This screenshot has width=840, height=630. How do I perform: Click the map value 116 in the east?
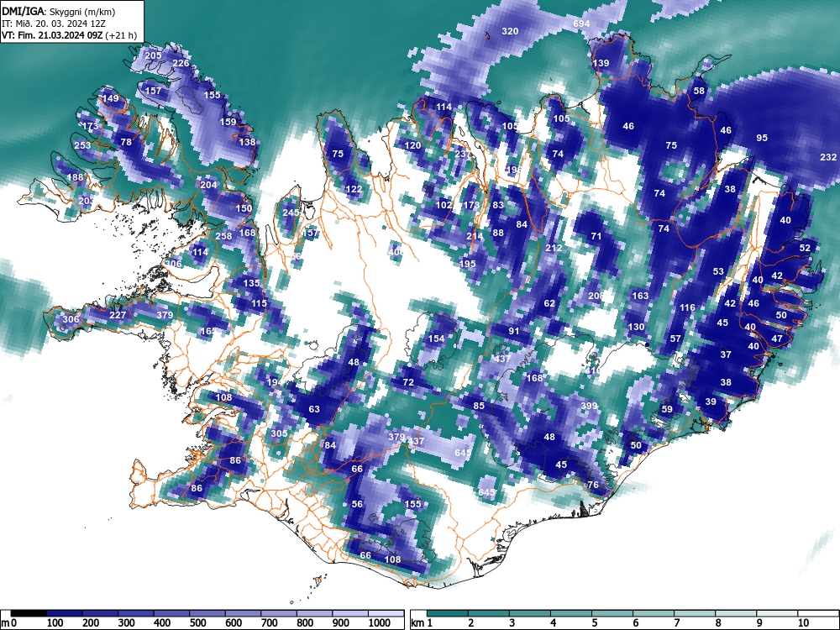[x=687, y=307]
